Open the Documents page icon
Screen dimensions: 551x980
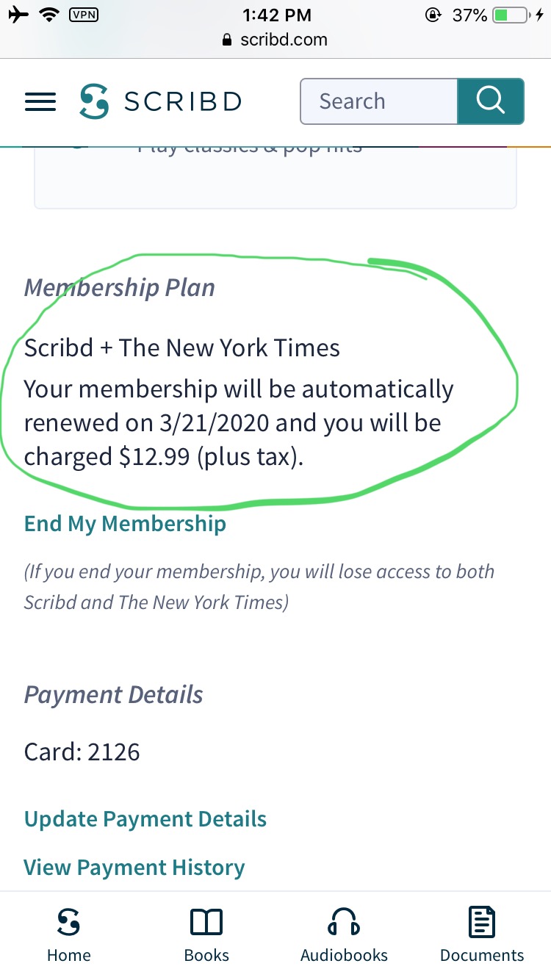(x=482, y=923)
